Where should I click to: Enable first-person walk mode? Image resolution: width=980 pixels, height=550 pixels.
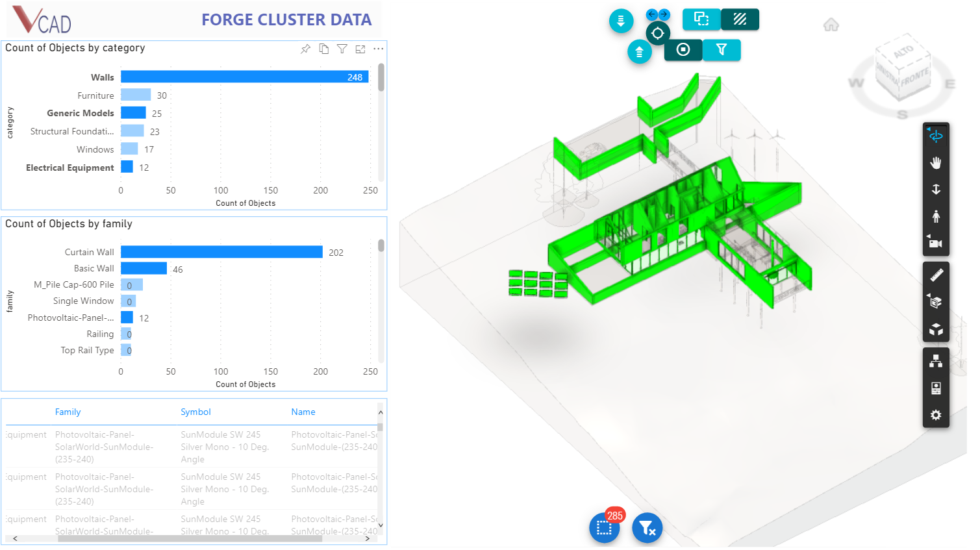point(936,216)
